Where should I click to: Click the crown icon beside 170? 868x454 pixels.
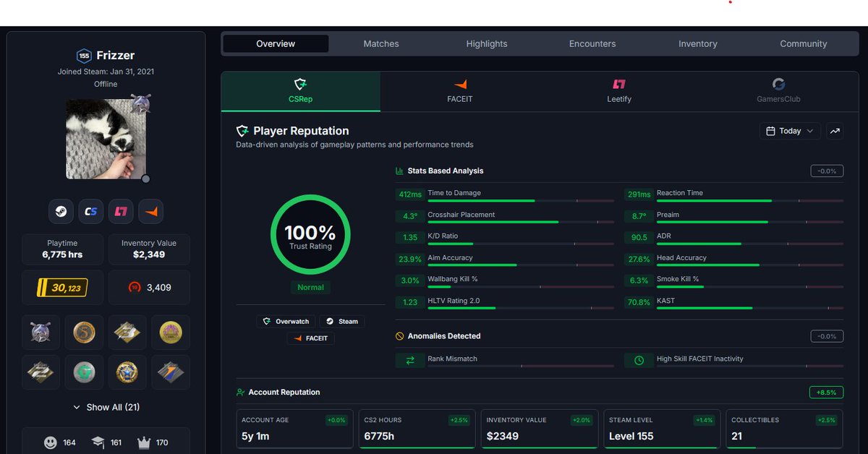145,442
